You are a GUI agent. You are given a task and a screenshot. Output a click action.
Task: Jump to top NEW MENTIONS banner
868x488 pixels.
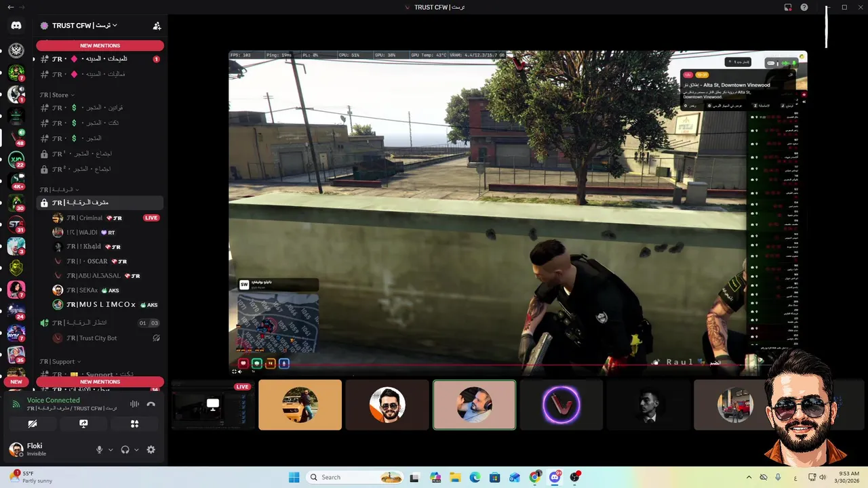[x=100, y=45]
